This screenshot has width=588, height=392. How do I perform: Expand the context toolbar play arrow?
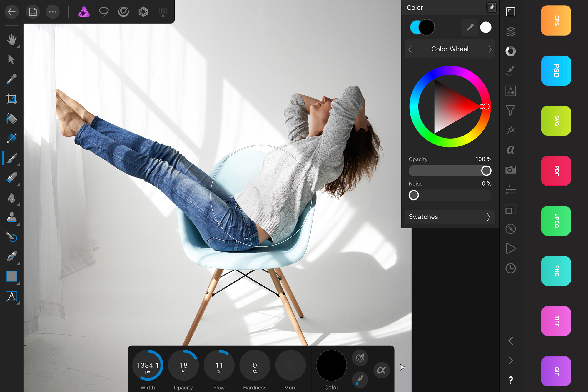pyautogui.click(x=402, y=367)
